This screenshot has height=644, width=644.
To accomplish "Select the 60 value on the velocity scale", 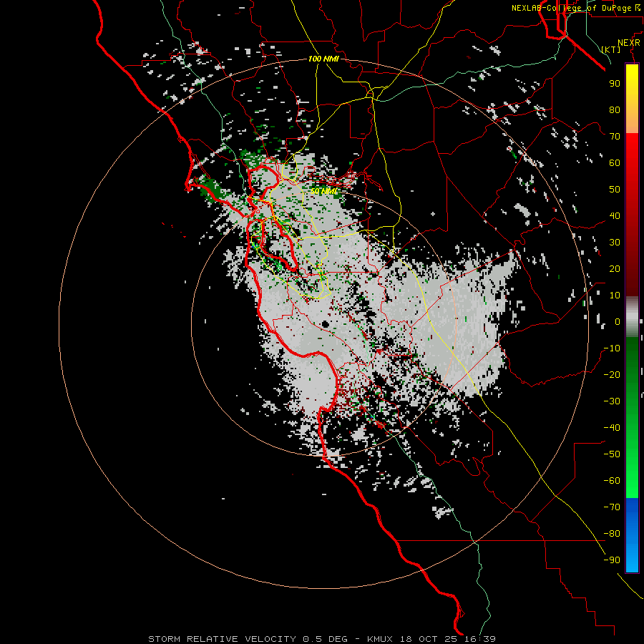I will pos(615,162).
